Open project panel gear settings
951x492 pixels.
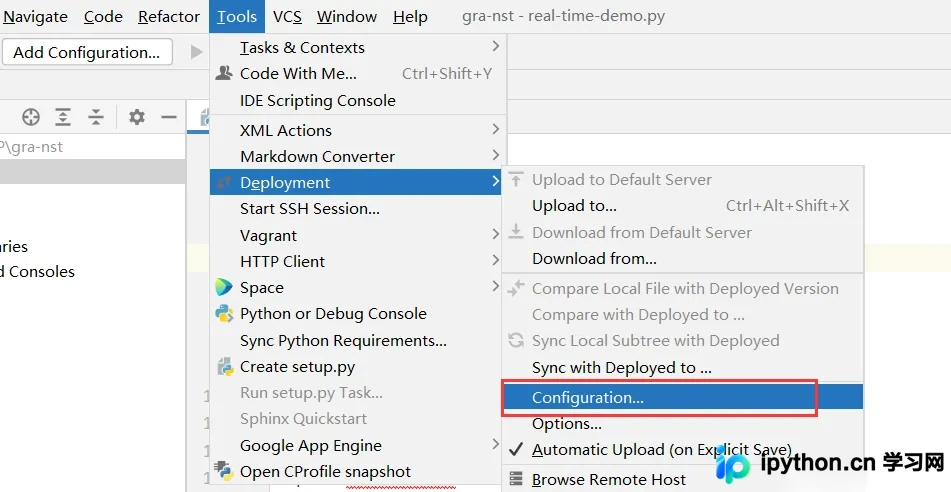137,116
